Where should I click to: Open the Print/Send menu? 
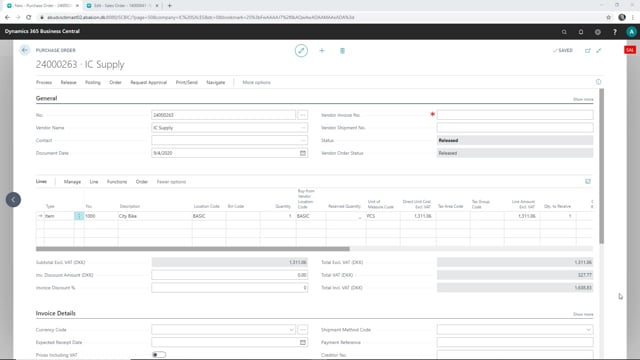(x=187, y=82)
